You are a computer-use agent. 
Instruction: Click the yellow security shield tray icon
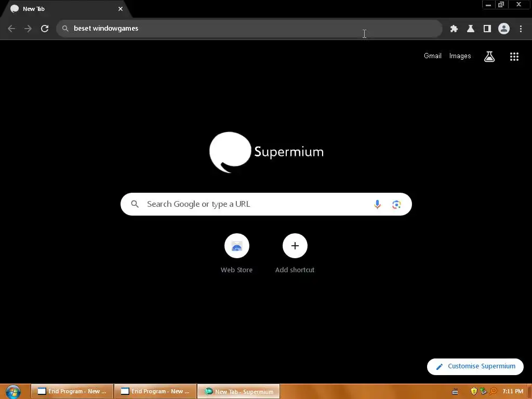click(x=474, y=392)
